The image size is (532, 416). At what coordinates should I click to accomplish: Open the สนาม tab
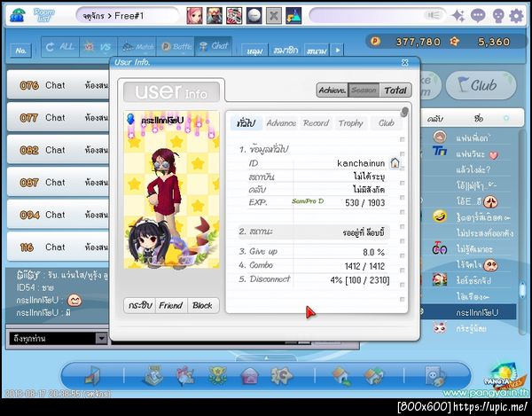pyautogui.click(x=317, y=51)
